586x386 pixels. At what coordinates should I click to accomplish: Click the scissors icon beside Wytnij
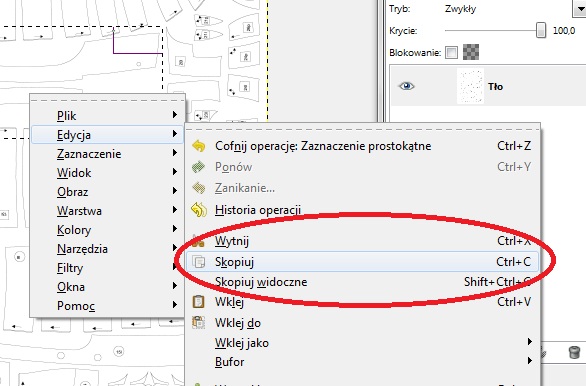tap(198, 241)
